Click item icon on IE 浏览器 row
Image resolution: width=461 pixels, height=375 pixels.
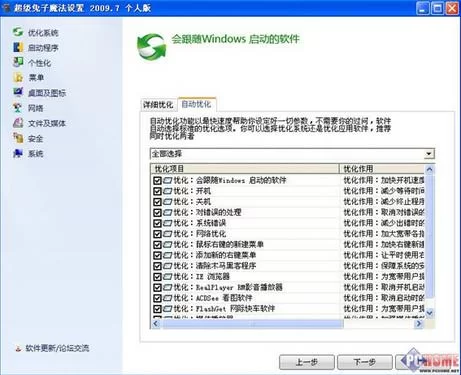(167, 277)
